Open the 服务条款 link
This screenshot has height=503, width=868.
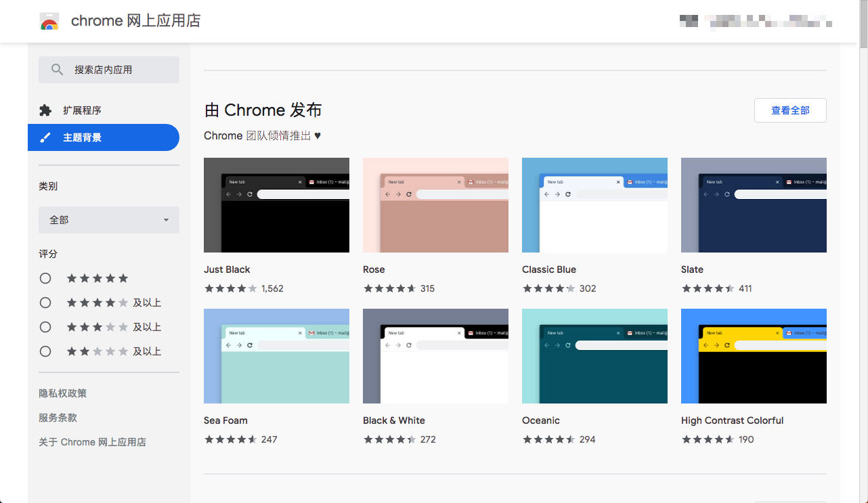click(x=58, y=418)
